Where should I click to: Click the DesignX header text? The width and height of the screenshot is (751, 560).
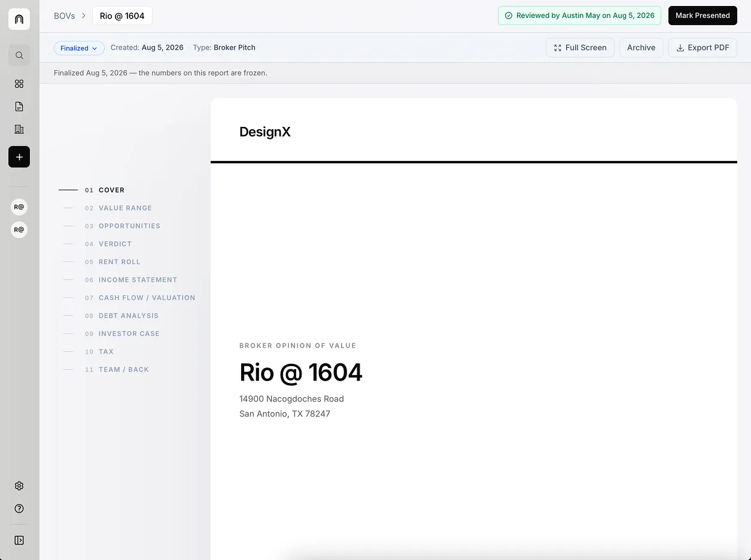coord(265,132)
